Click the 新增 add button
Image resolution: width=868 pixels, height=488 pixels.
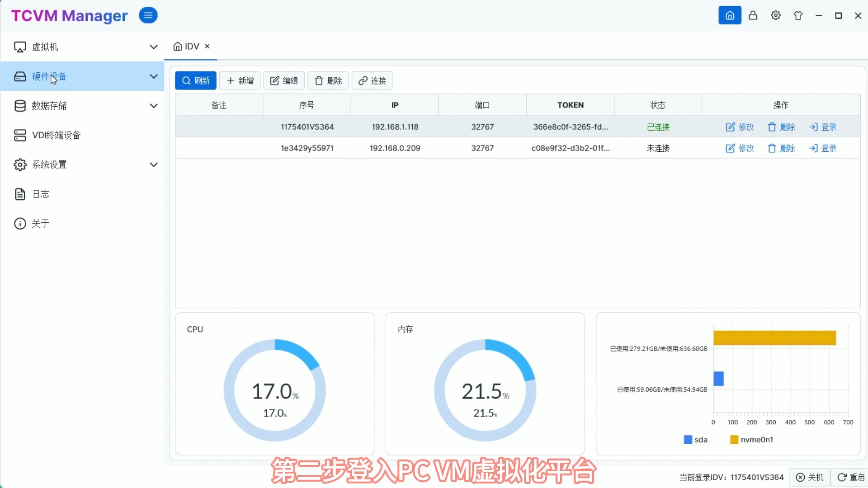point(240,80)
